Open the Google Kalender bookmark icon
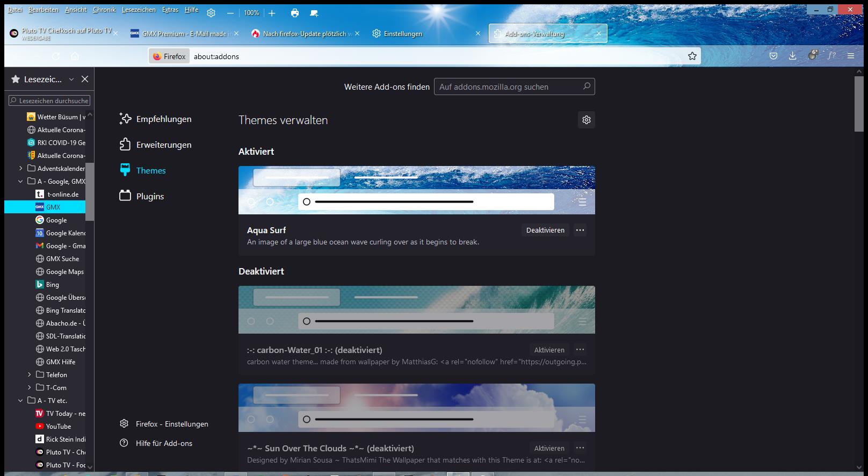 (x=40, y=233)
